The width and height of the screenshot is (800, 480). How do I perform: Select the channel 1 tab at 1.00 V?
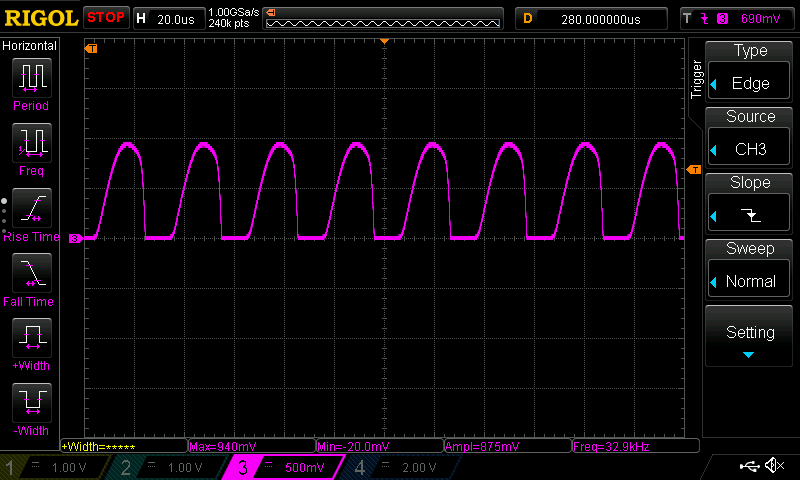point(53,467)
